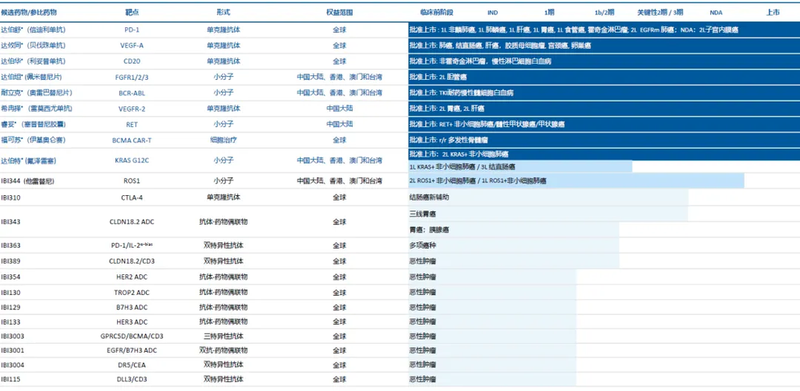The height and width of the screenshot is (391, 800).
Task: Select drug name 睿妥 (塞普替尼胶囊)
Action: coord(33,125)
